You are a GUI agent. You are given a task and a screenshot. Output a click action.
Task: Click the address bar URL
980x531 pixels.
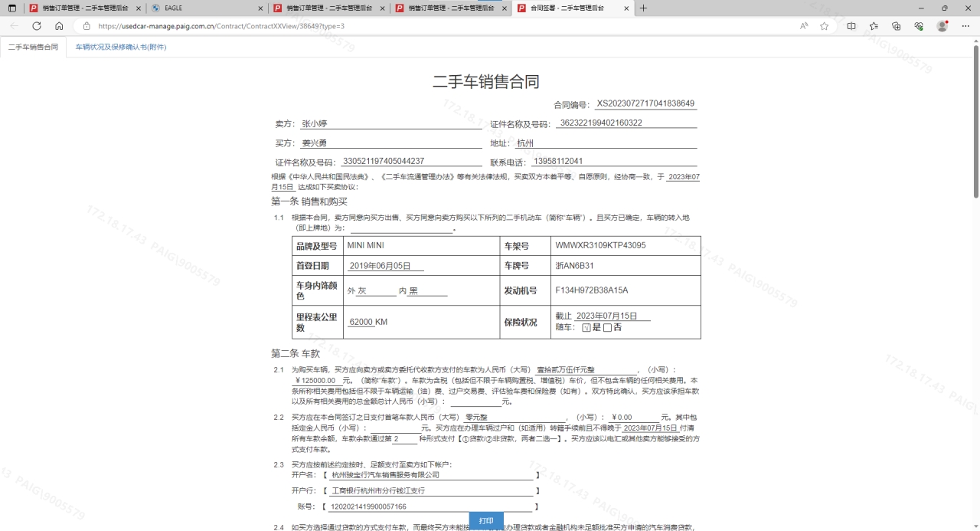(221, 26)
